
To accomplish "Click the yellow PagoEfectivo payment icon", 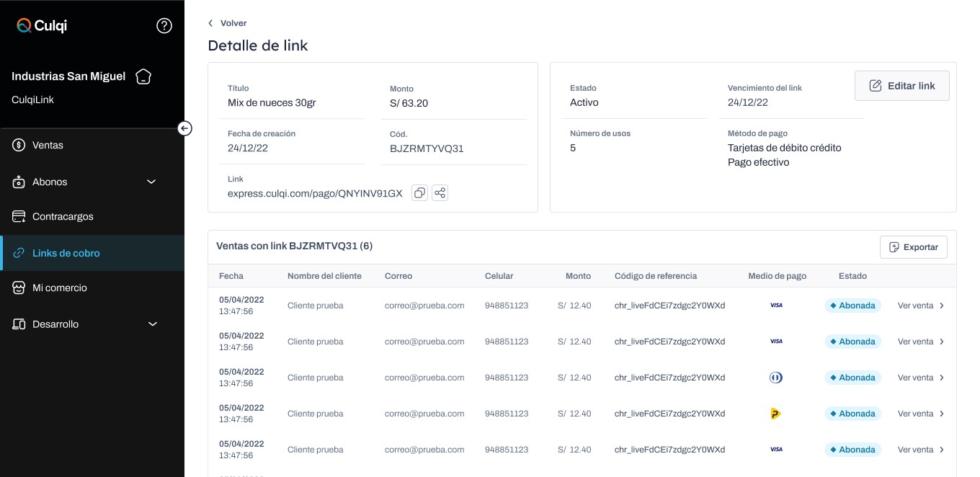I will point(775,414).
